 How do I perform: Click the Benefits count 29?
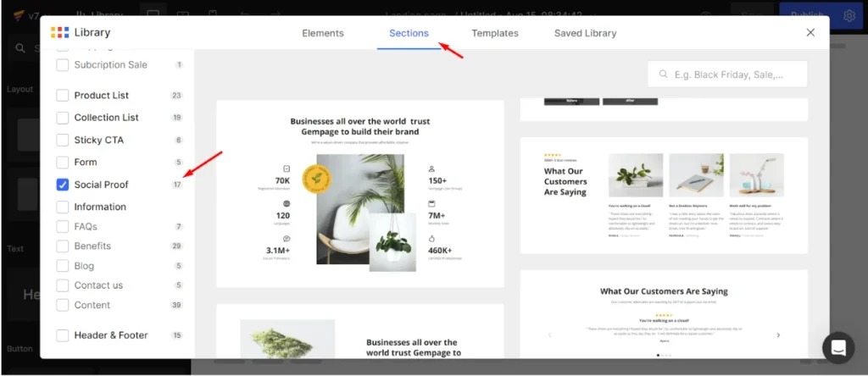pos(176,246)
